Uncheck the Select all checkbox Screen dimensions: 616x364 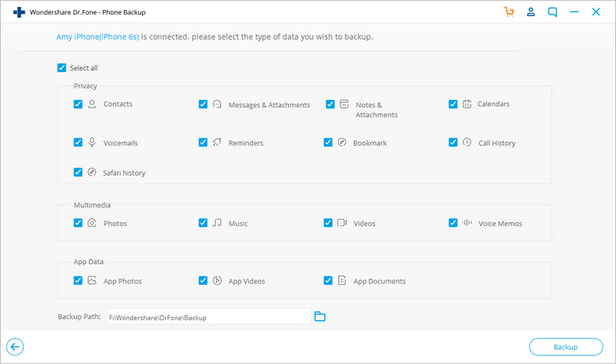click(x=61, y=68)
